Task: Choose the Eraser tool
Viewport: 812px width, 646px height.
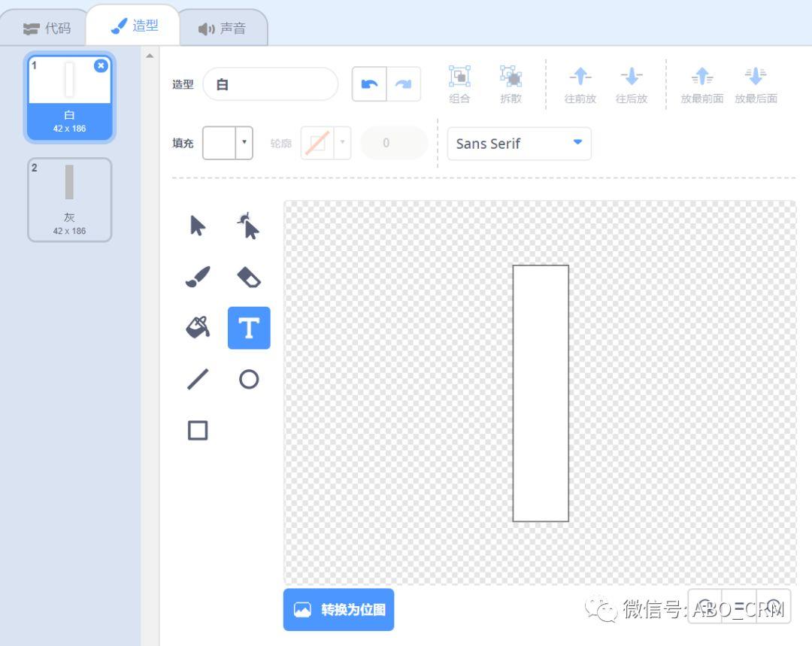Action: point(249,277)
